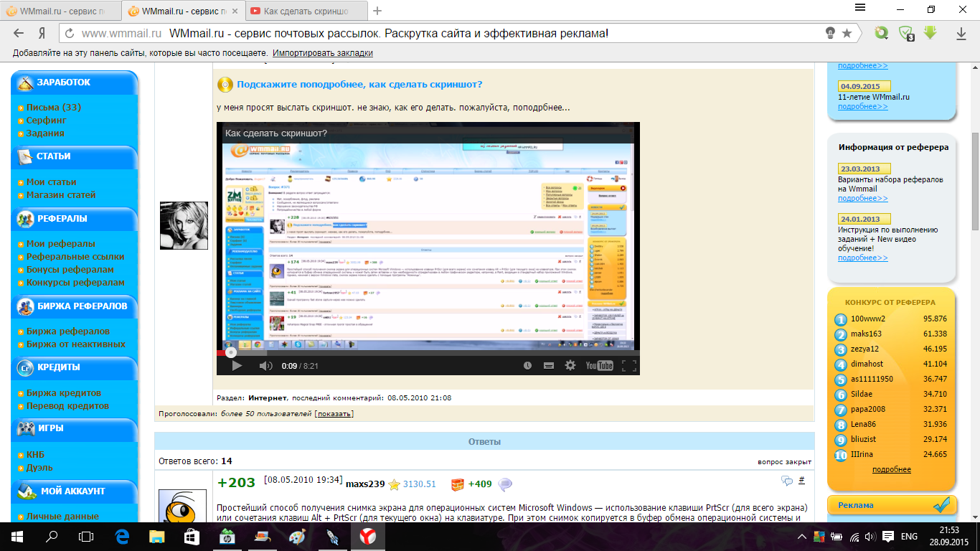This screenshot has width=980, height=551.
Task: Open the СТАТЬИ sidebar section
Action: click(x=75, y=156)
